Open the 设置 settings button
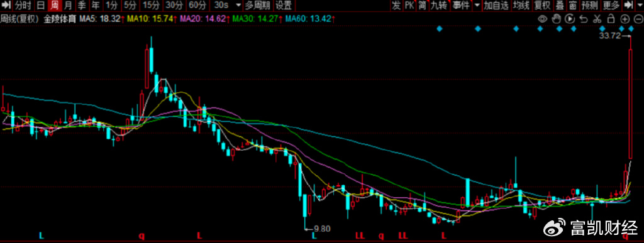The height and width of the screenshot is (243, 644). 284,5
